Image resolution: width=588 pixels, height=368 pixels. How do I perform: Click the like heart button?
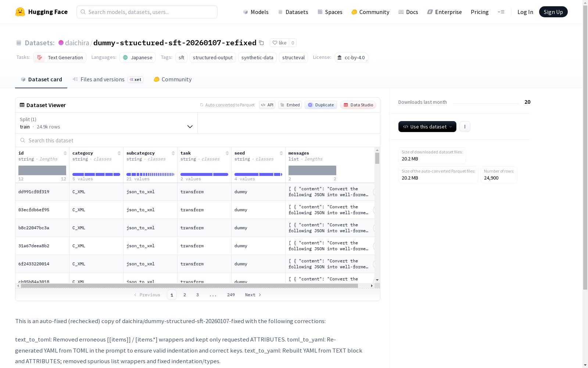[x=280, y=43]
